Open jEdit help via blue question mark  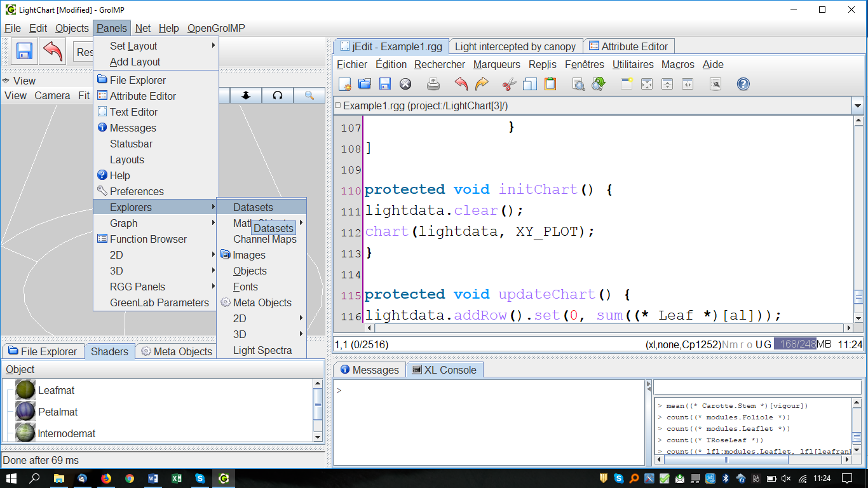[x=743, y=84]
